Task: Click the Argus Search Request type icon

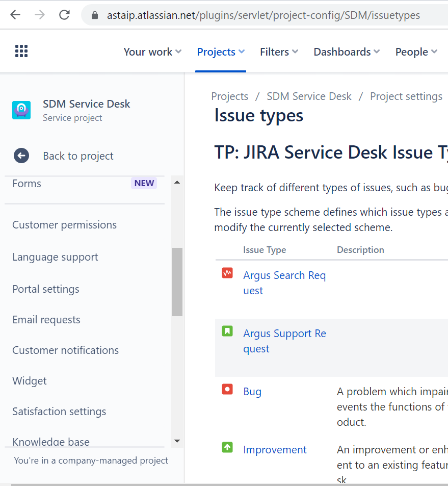Action: point(227,273)
